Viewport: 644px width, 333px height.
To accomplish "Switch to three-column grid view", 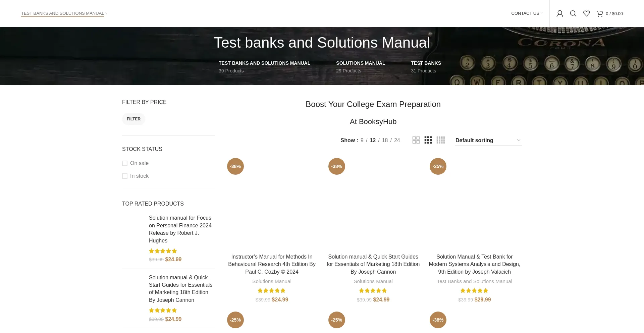I will pyautogui.click(x=428, y=140).
